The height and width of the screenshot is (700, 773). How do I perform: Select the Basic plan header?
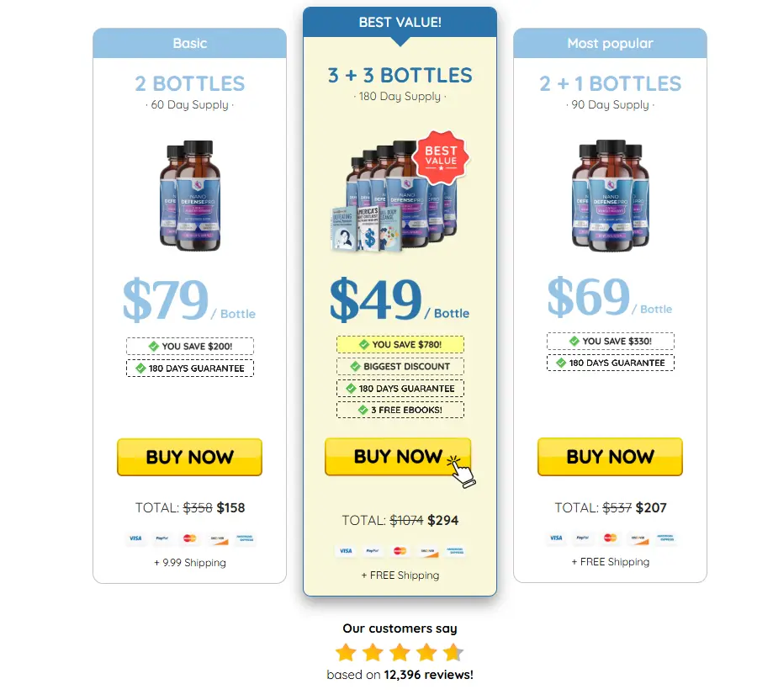[190, 43]
